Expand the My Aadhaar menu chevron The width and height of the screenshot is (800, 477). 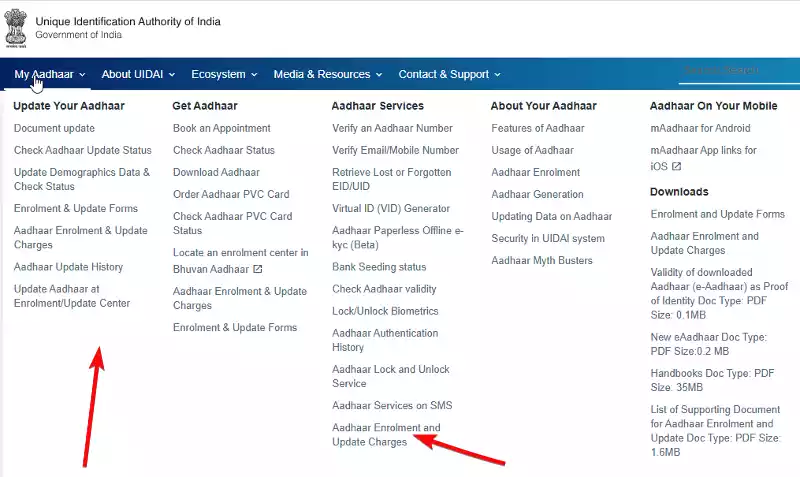(82, 74)
